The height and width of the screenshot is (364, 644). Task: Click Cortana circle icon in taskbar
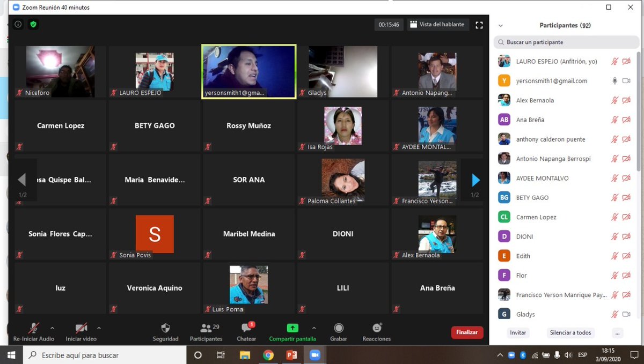click(x=197, y=355)
